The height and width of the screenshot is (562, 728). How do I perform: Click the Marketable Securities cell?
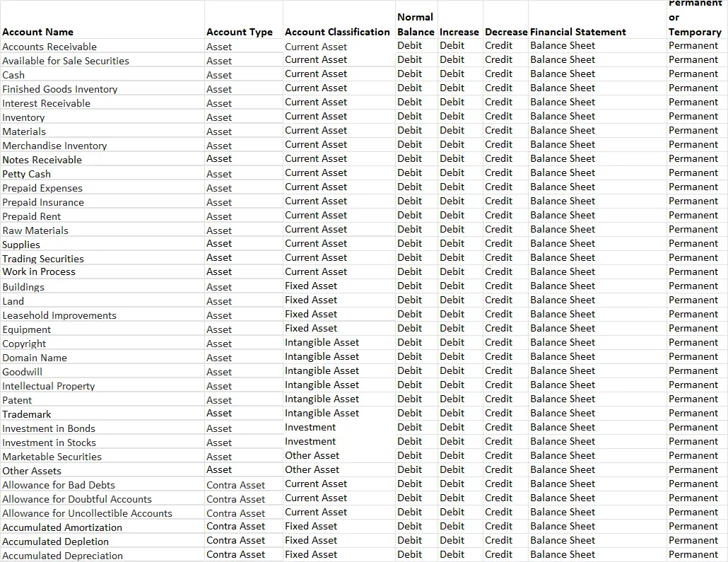point(52,457)
